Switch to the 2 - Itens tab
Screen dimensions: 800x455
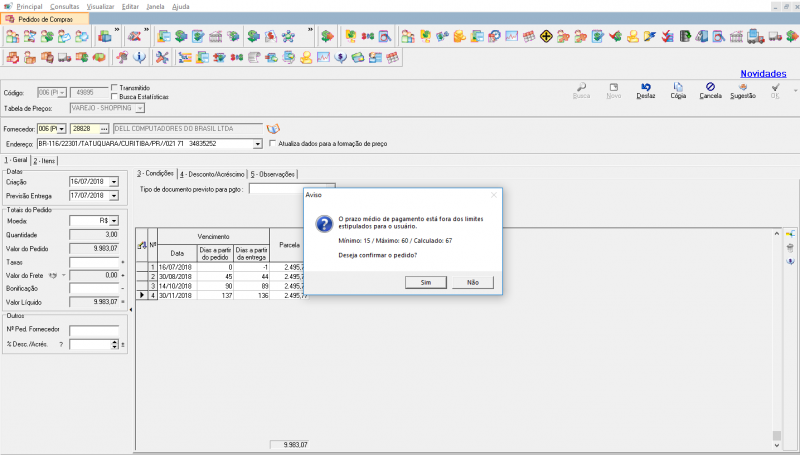point(45,160)
